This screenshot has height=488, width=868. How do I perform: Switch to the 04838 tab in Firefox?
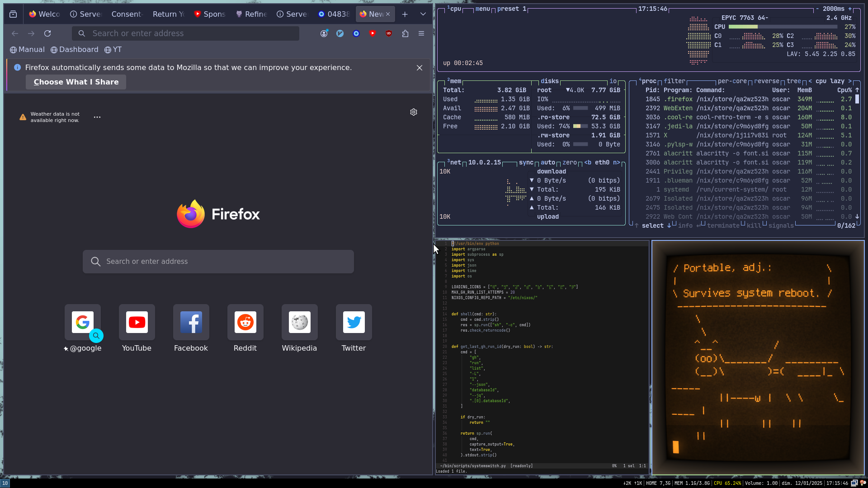click(x=334, y=14)
